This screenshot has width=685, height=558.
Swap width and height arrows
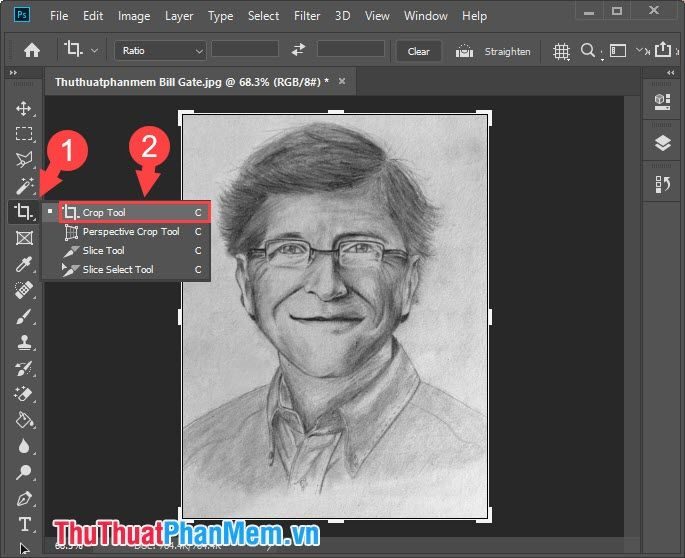point(298,50)
